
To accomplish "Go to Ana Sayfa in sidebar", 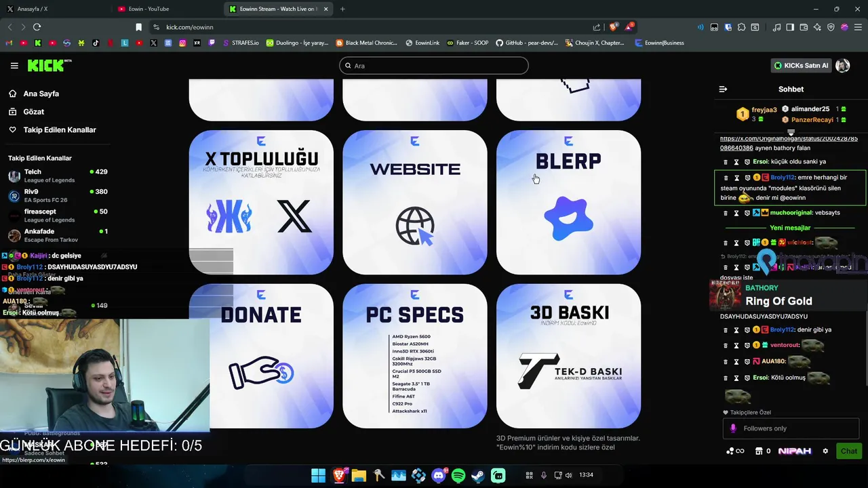I will 41,94.
